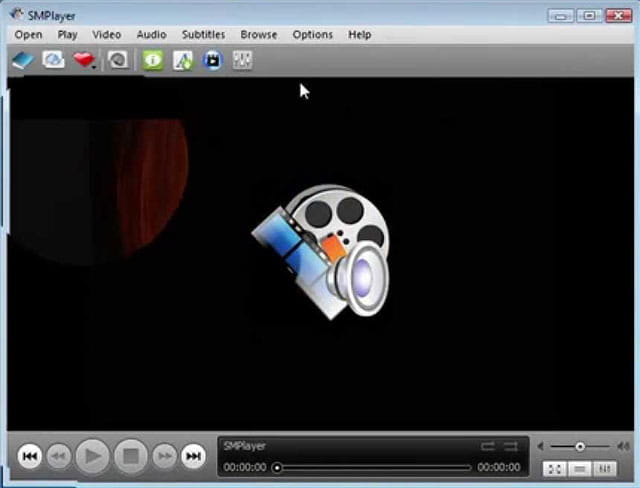Click the camera screenshot toolbar icon
Viewport: 640px width, 488px height.
[x=118, y=60]
